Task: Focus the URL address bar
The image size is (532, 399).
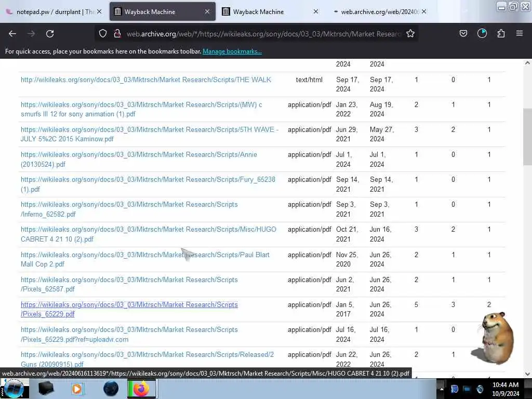Action: point(263,34)
